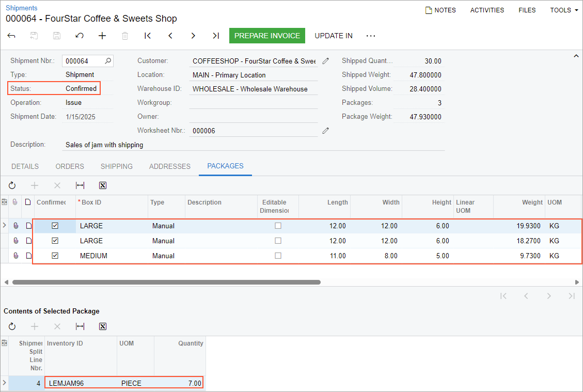Click the Undo icon in the toolbar

point(80,36)
